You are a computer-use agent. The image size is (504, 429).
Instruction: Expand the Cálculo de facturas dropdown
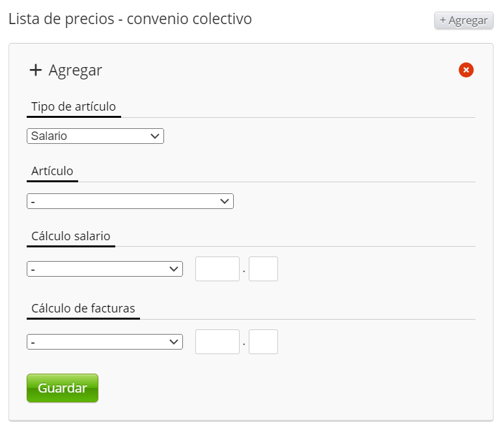coord(104,342)
